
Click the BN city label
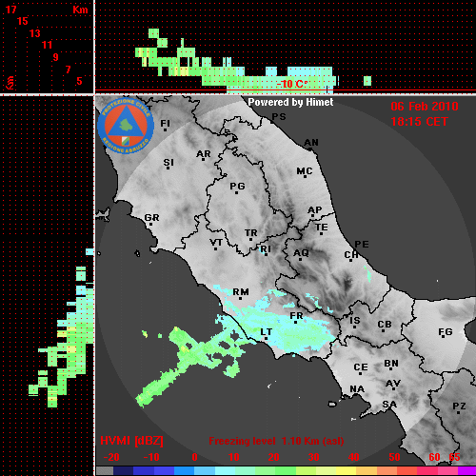coord(391,364)
